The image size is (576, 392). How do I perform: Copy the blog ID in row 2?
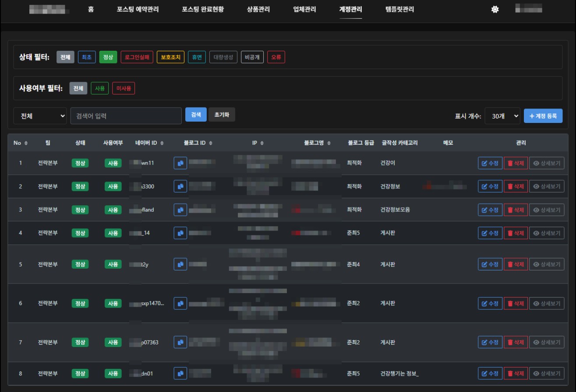coord(180,186)
